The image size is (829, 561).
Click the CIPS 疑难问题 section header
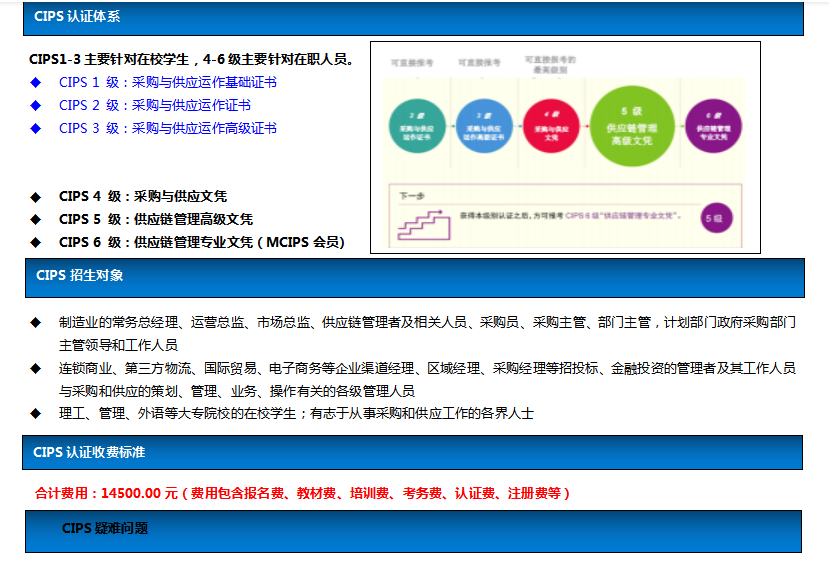(413, 531)
